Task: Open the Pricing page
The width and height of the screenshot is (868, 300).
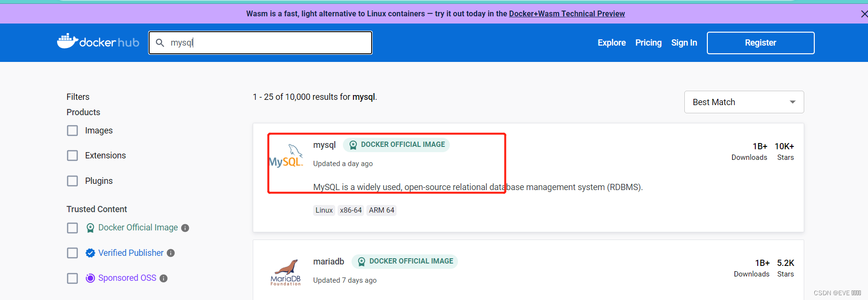Action: (x=648, y=43)
